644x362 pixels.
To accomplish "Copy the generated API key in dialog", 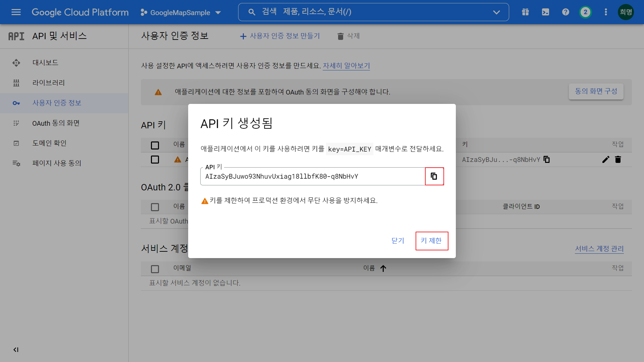I will coord(434,176).
